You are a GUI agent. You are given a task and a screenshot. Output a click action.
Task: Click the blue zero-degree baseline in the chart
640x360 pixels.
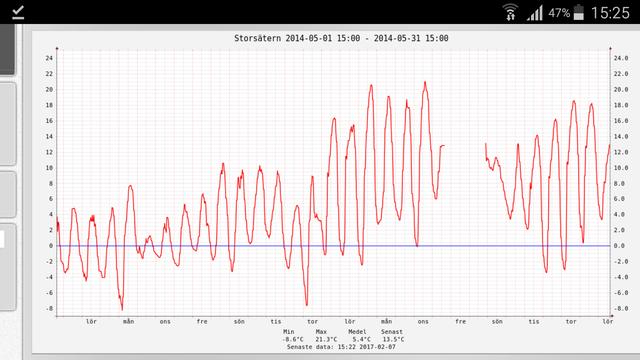click(333, 246)
